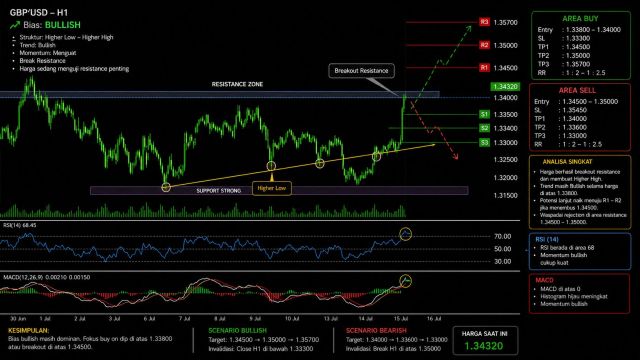This screenshot has width=640, height=360.
Task: Click the RESISTANCE ZONE label
Action: click(237, 84)
